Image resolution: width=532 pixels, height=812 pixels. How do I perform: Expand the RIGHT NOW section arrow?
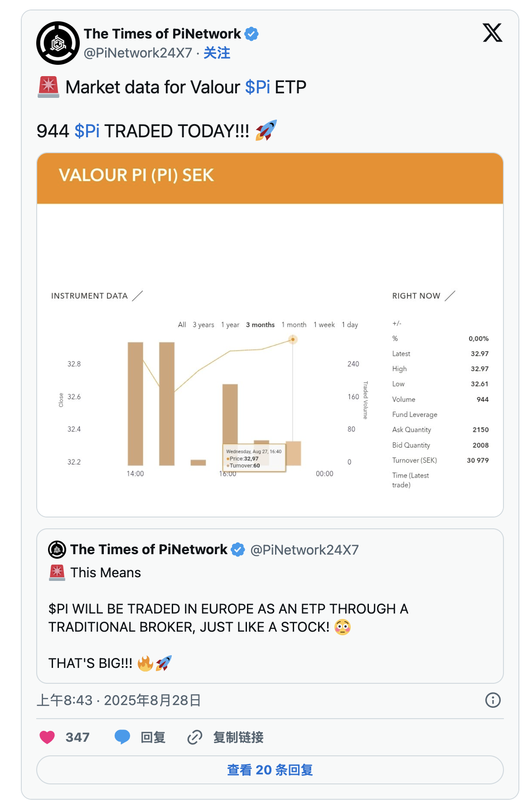(x=450, y=296)
